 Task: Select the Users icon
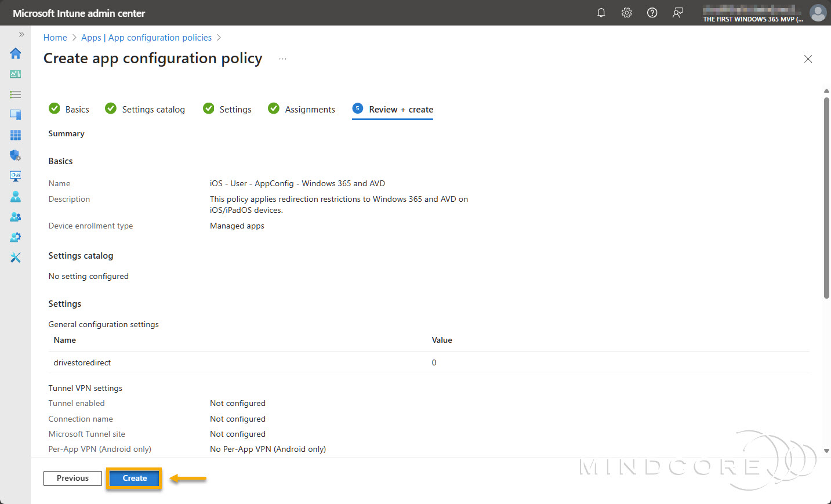tap(16, 196)
